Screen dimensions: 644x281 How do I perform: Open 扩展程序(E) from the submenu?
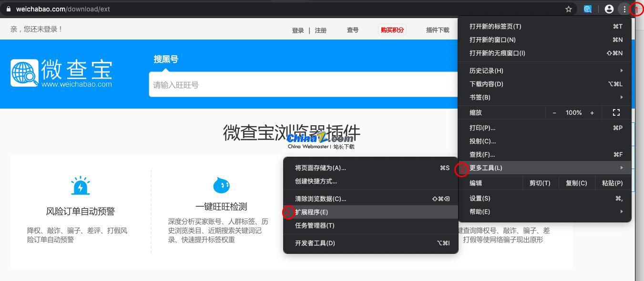point(371,212)
